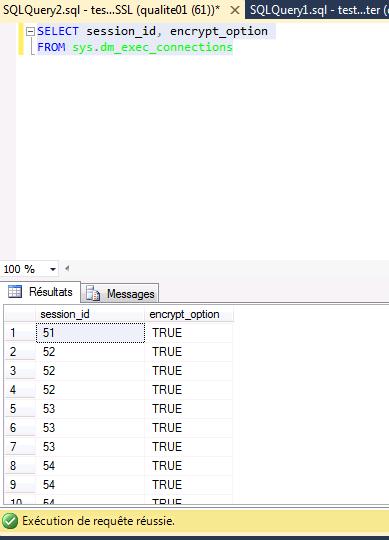Image resolution: width=389 pixels, height=540 pixels.
Task: Select session_id 54 in row 9
Action: (x=90, y=485)
